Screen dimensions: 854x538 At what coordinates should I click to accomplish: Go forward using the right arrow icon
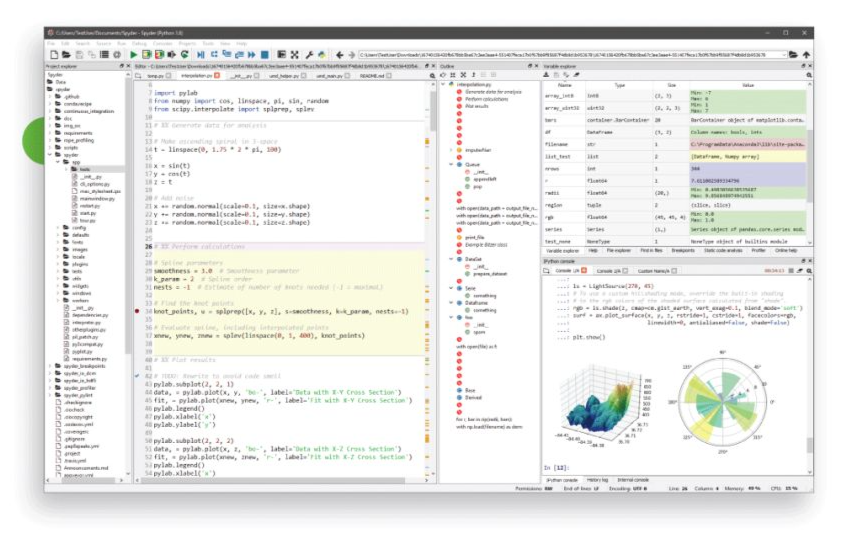[x=351, y=55]
